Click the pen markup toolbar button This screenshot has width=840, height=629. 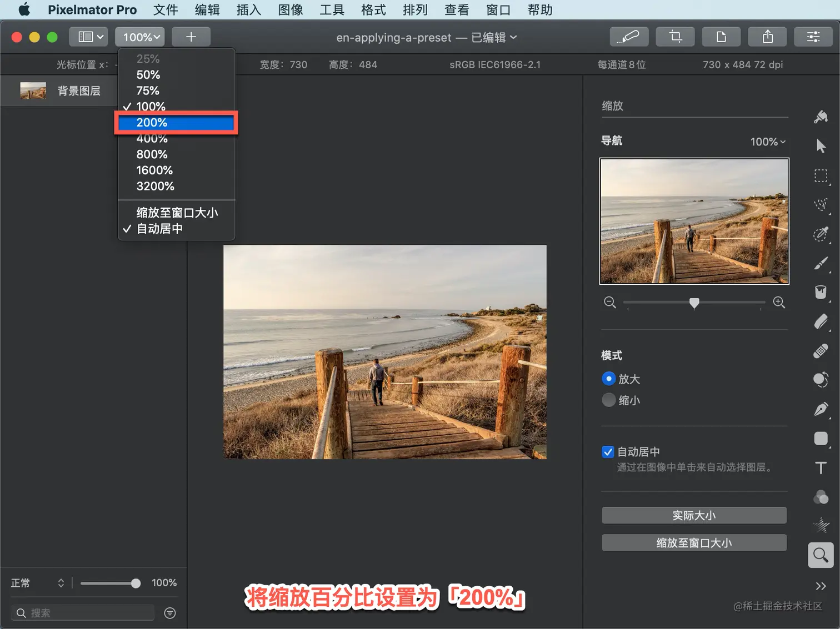coord(628,37)
